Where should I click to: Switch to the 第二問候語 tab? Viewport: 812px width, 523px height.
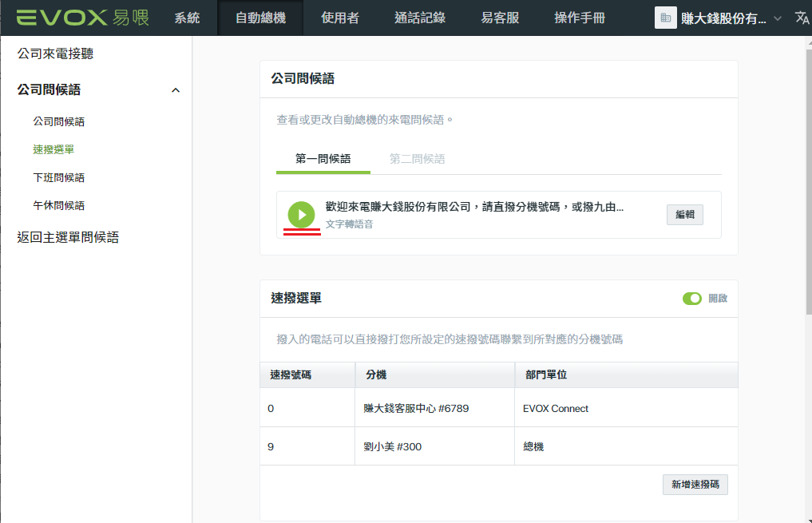pos(417,159)
